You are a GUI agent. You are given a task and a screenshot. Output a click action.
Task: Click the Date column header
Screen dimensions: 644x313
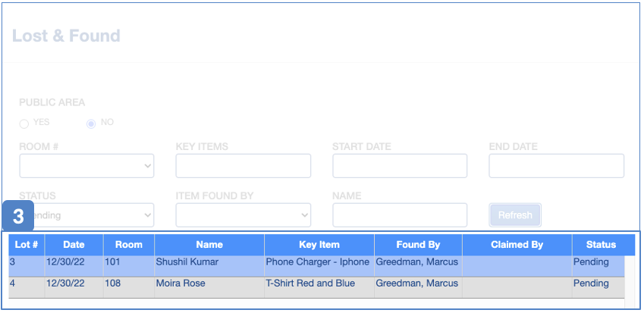[74, 245]
